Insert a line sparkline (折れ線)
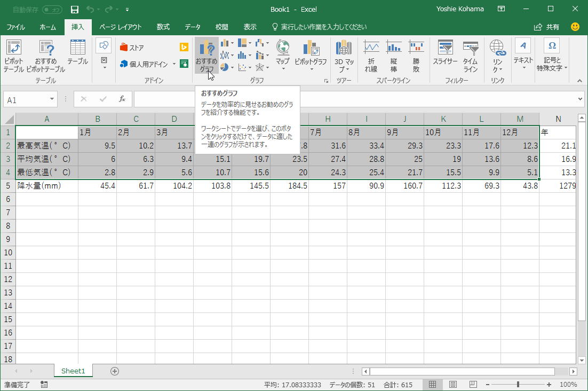 (x=371, y=56)
